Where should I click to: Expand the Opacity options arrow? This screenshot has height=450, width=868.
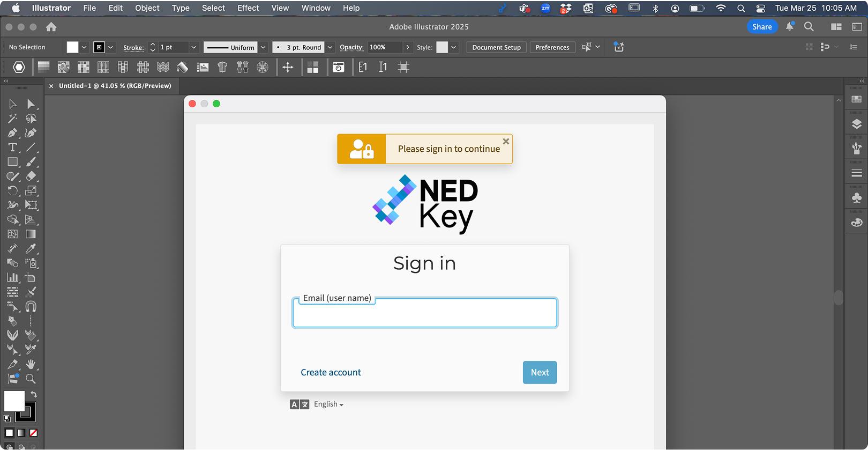tap(408, 47)
